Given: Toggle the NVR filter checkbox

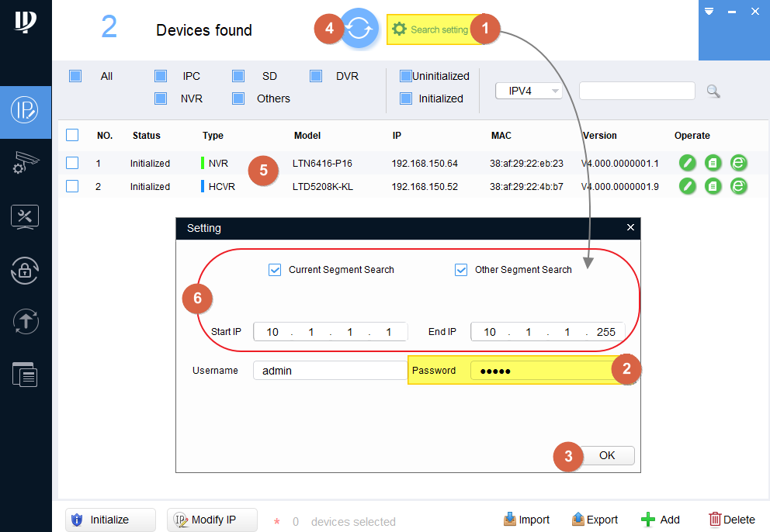Looking at the screenshot, I should [x=161, y=98].
